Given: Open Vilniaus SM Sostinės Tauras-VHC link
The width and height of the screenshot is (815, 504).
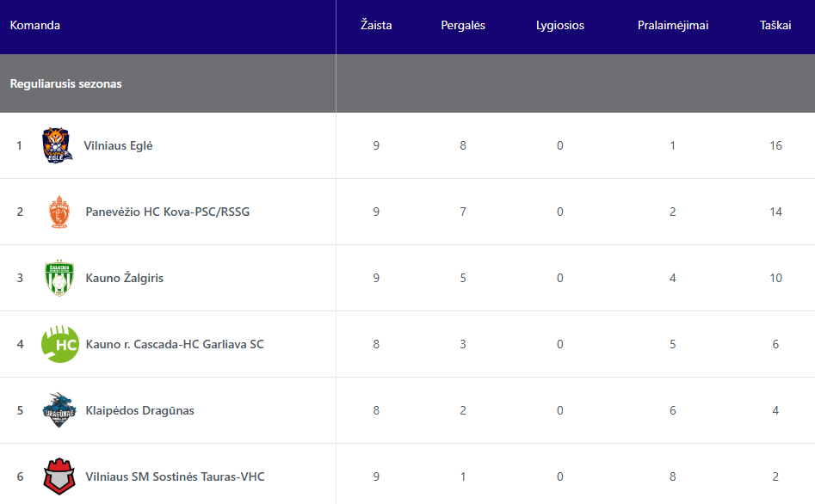Looking at the screenshot, I should (181, 476).
